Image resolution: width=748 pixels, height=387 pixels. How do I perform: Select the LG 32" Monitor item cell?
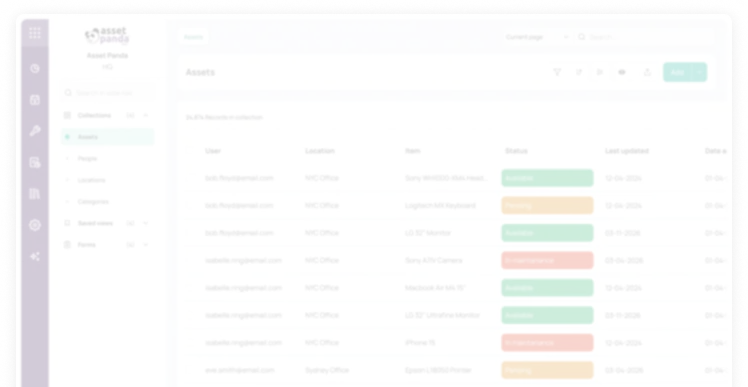tap(428, 233)
